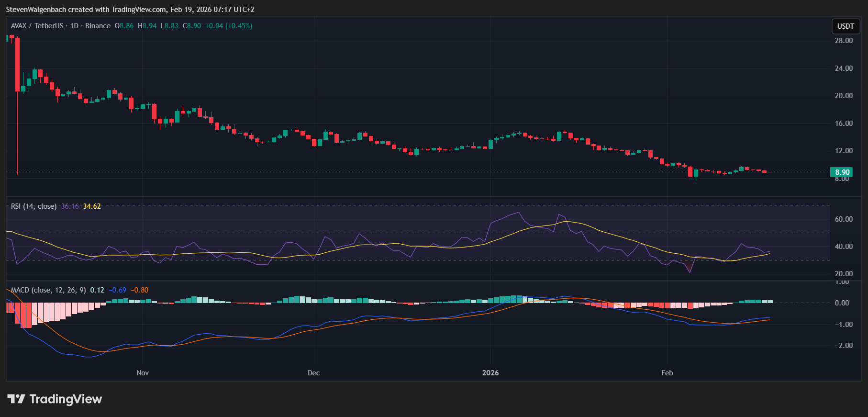Click the Nov label on time axis
Image resolution: width=868 pixels, height=417 pixels.
pos(143,373)
